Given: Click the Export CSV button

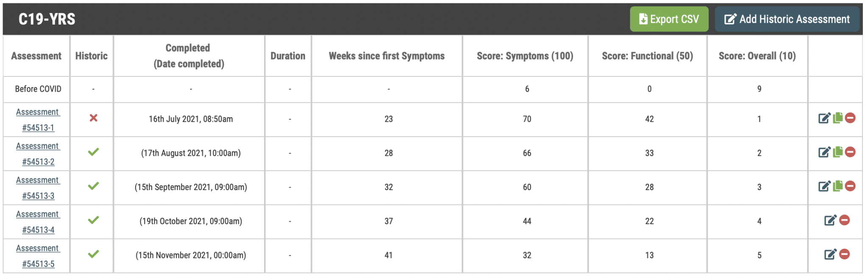Looking at the screenshot, I should pyautogui.click(x=669, y=19).
